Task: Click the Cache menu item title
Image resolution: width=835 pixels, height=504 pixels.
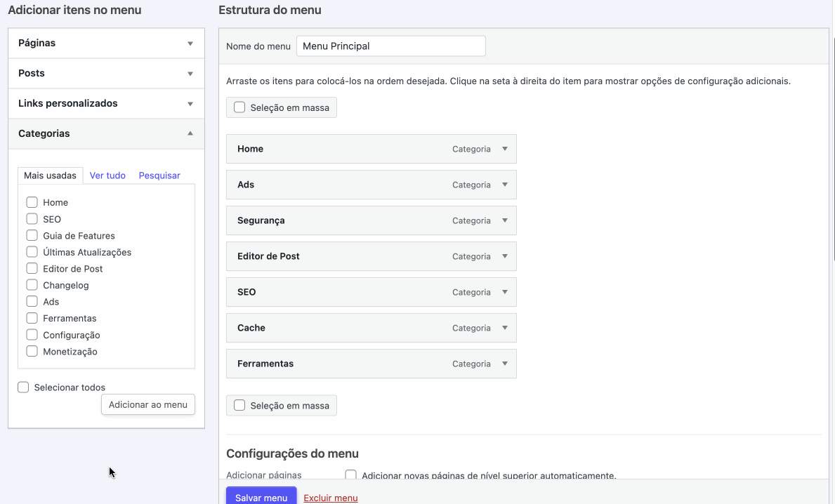Action: pos(251,328)
